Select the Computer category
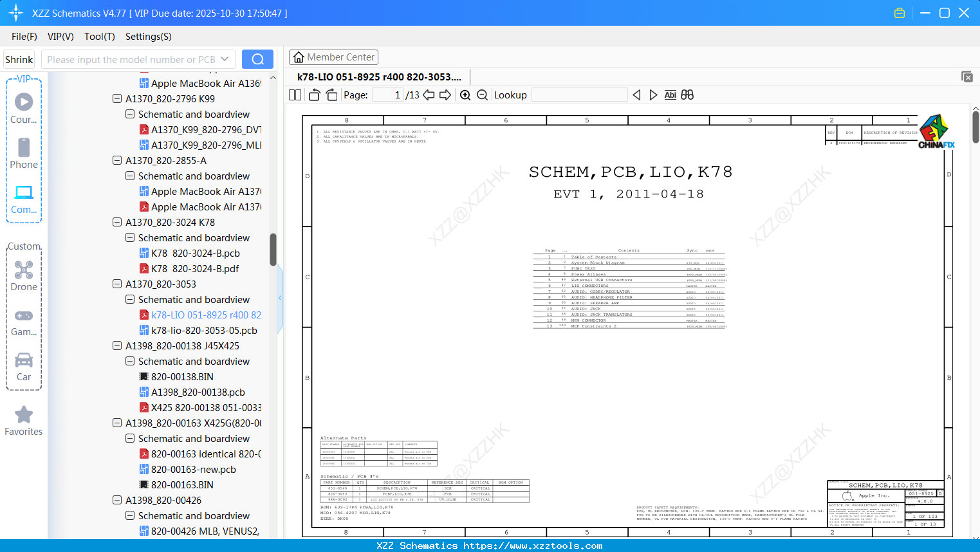The height and width of the screenshot is (552, 980). coord(24,199)
